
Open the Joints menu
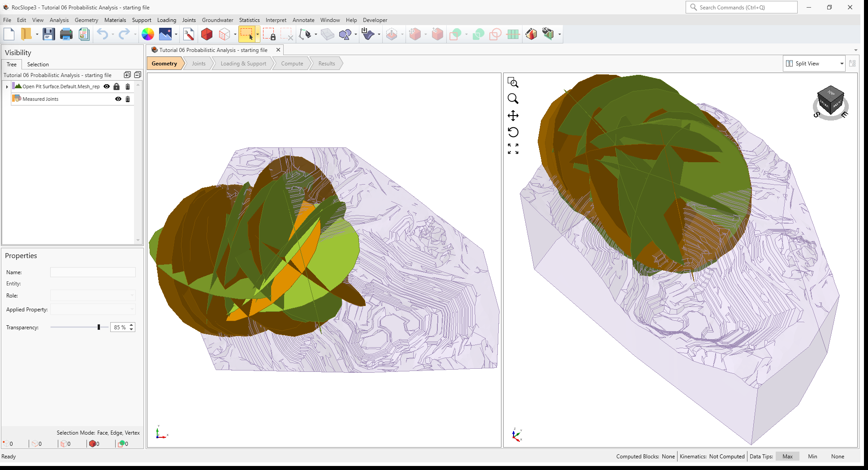189,20
